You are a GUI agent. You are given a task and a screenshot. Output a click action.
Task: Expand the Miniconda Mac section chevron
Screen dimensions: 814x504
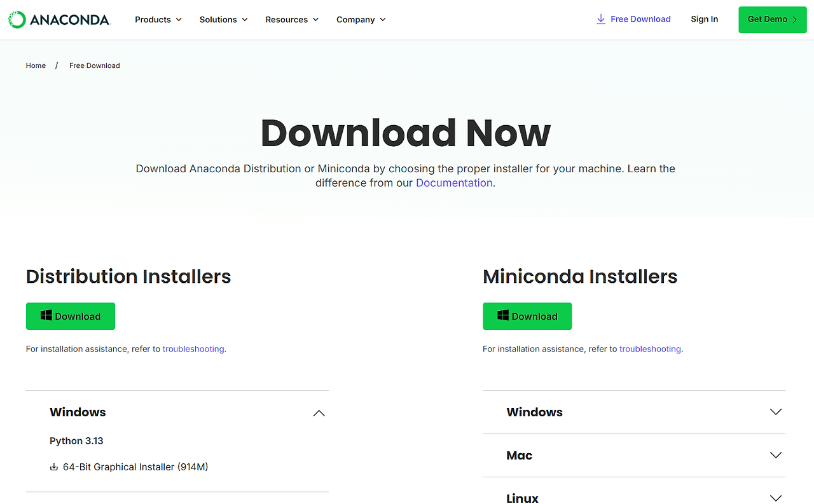coord(776,455)
